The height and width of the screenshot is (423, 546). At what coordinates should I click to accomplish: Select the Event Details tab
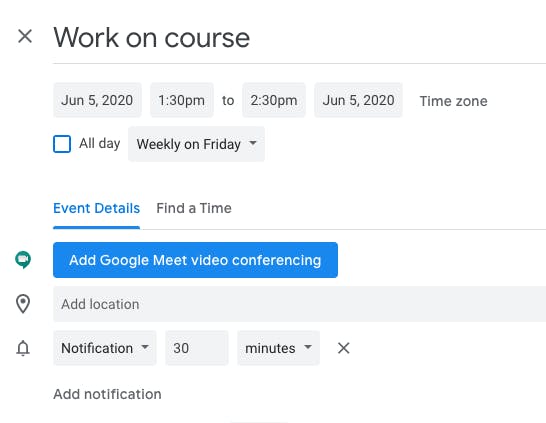(x=96, y=208)
